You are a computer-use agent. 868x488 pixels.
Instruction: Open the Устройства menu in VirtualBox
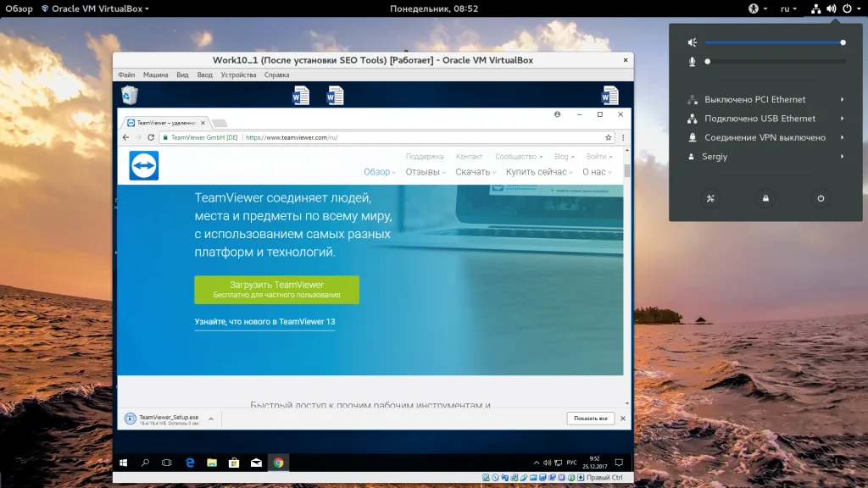(238, 75)
